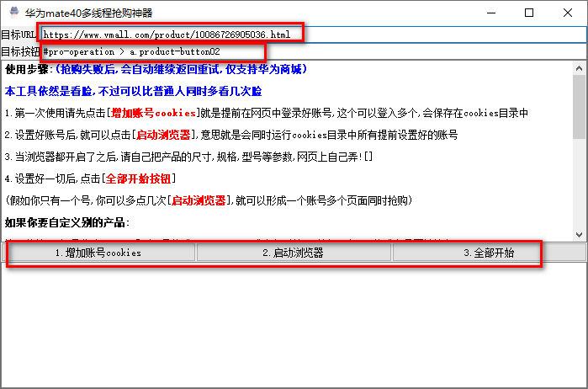Focus the 目标按钮 selector input field
This screenshot has width=588, height=389.
314,51
